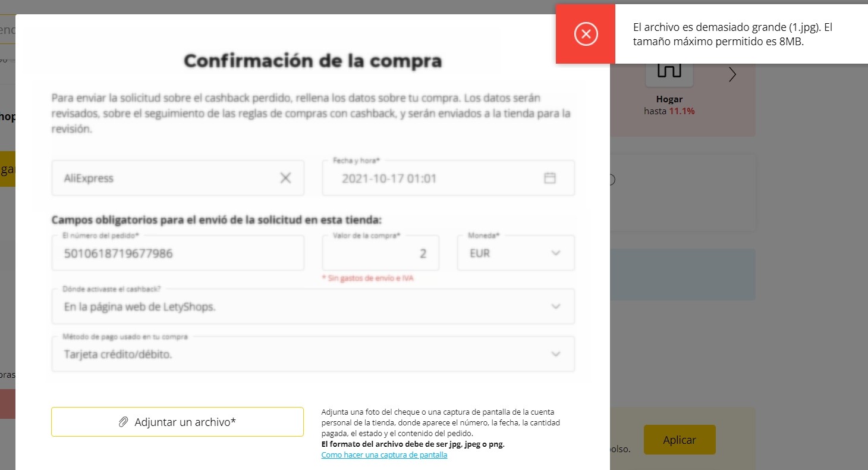Click the paperclip icon for attaching files
Viewport: 868px width, 470px height.
(x=123, y=422)
